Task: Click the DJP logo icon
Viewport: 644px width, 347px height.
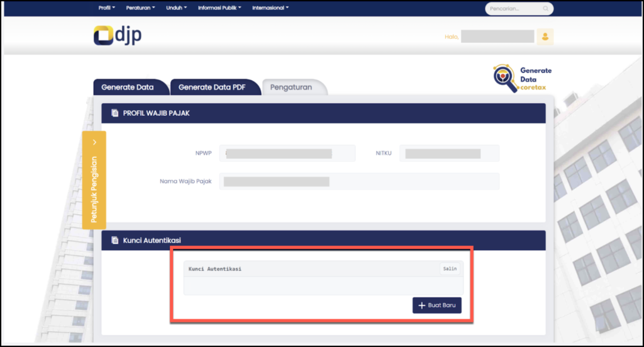Action: coord(103,36)
